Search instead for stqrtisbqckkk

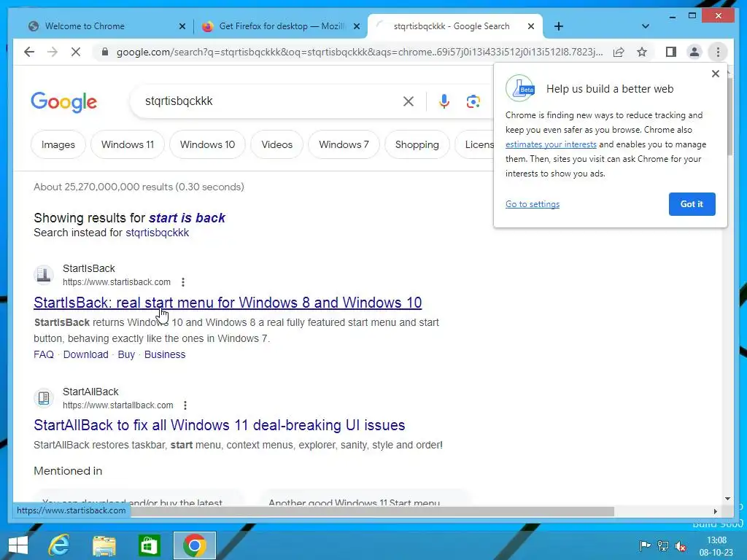coord(158,233)
